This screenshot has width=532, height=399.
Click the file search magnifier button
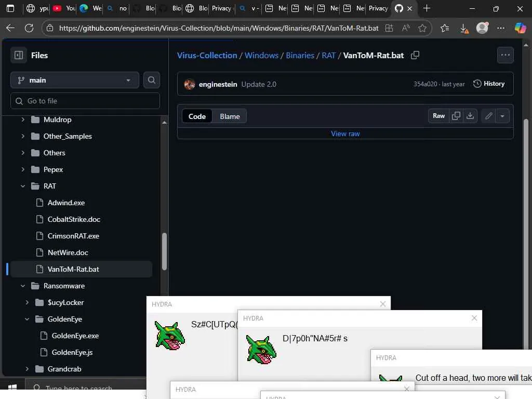coord(151,80)
